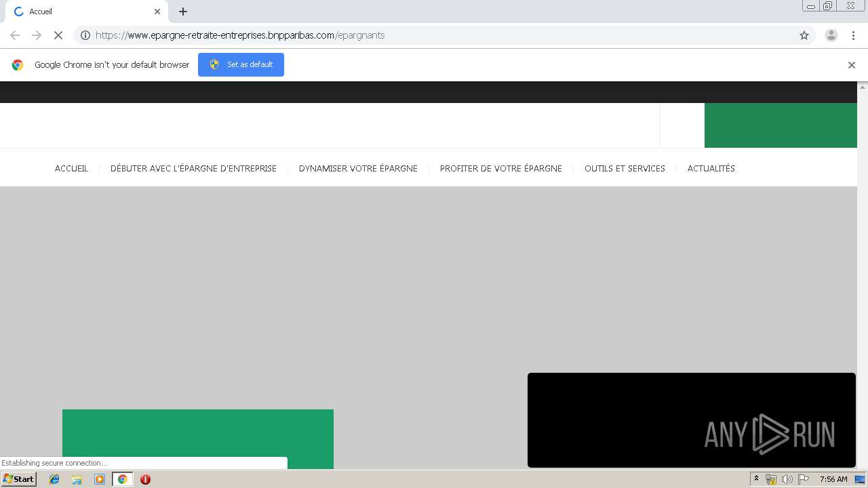Open a new tab
The width and height of the screenshot is (868, 488).
tap(183, 12)
